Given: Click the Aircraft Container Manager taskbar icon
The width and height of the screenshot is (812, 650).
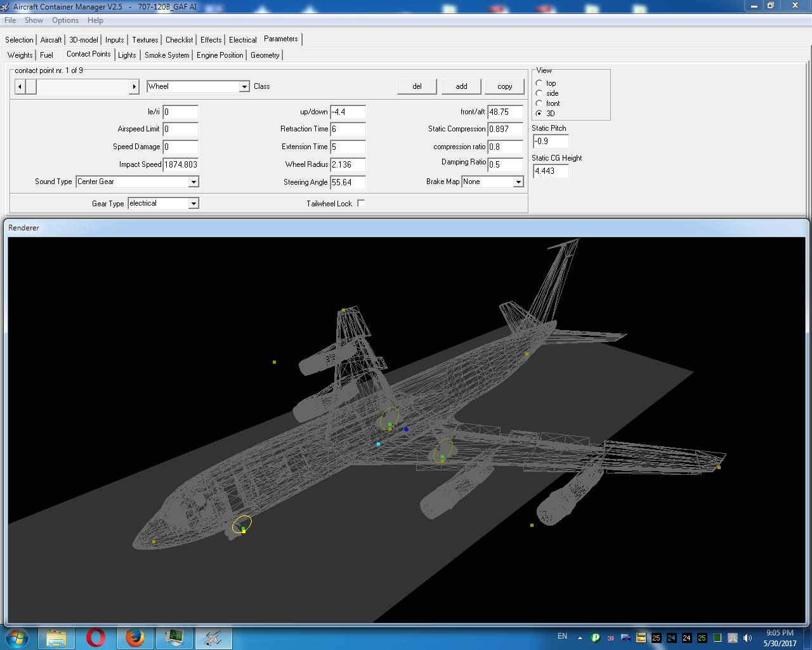Looking at the screenshot, I should 213,637.
